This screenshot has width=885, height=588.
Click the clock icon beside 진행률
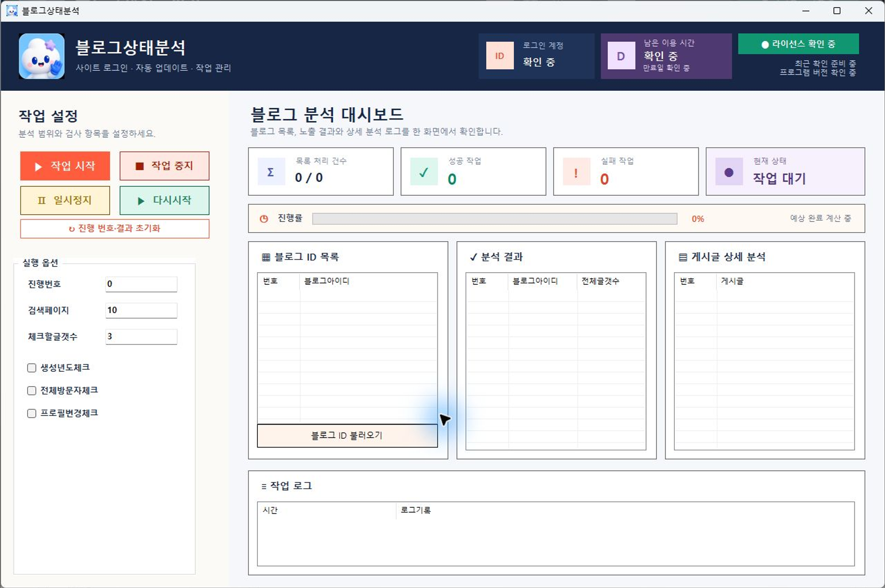[x=264, y=218]
